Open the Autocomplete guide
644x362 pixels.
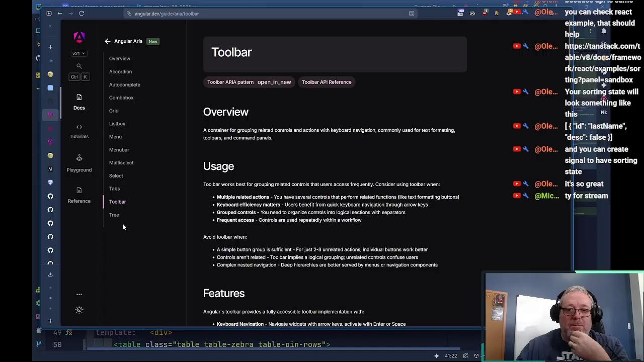[x=125, y=85]
